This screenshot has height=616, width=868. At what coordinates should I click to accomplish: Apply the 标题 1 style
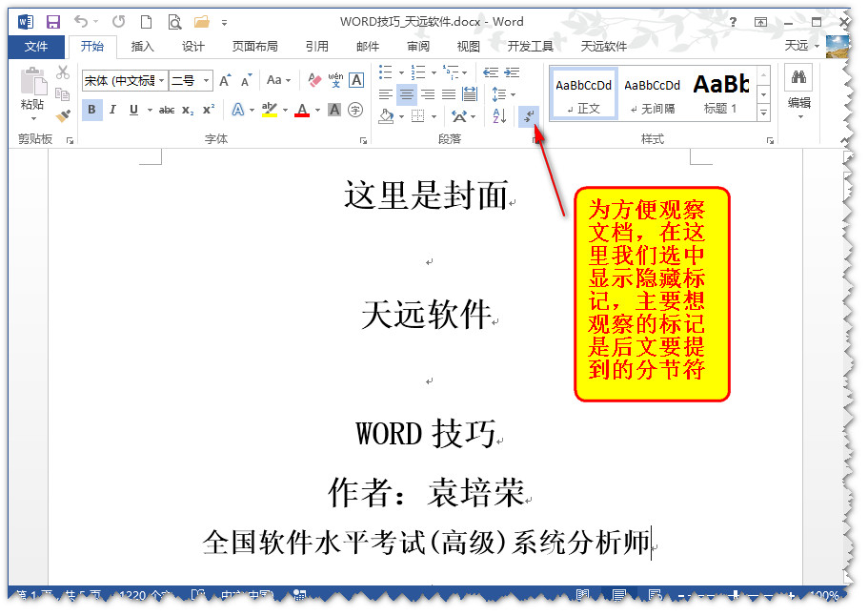[721, 93]
